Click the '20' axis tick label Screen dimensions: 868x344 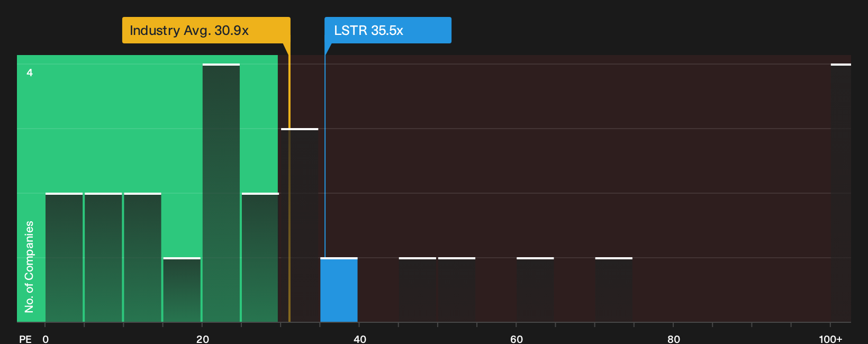pos(203,339)
